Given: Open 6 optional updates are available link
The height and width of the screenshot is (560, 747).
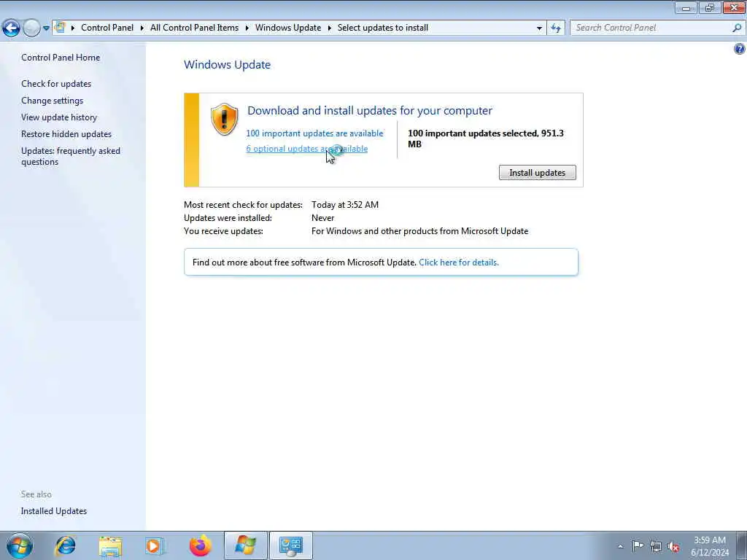Looking at the screenshot, I should point(307,149).
